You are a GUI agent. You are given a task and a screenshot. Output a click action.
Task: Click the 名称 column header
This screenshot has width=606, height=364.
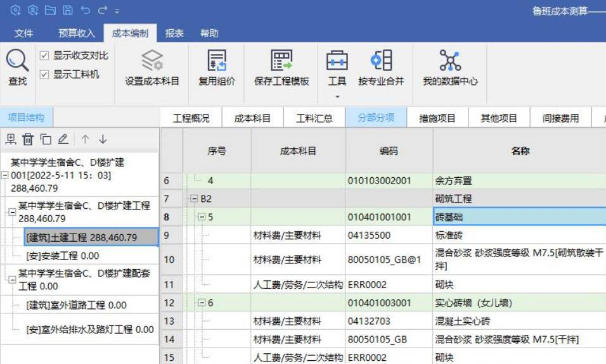(x=520, y=151)
